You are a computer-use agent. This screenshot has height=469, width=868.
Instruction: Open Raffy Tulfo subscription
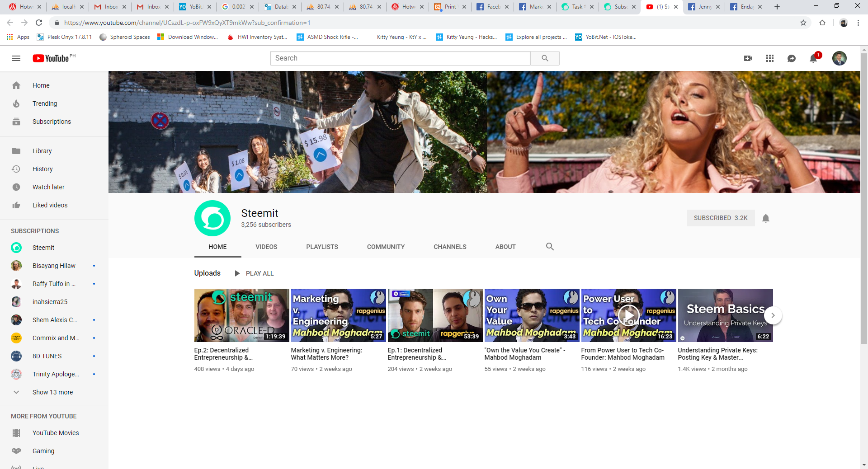[x=54, y=284]
